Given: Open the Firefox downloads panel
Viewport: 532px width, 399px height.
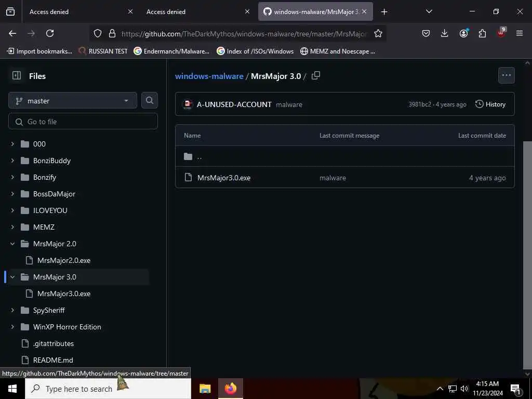Looking at the screenshot, I should pos(445,33).
